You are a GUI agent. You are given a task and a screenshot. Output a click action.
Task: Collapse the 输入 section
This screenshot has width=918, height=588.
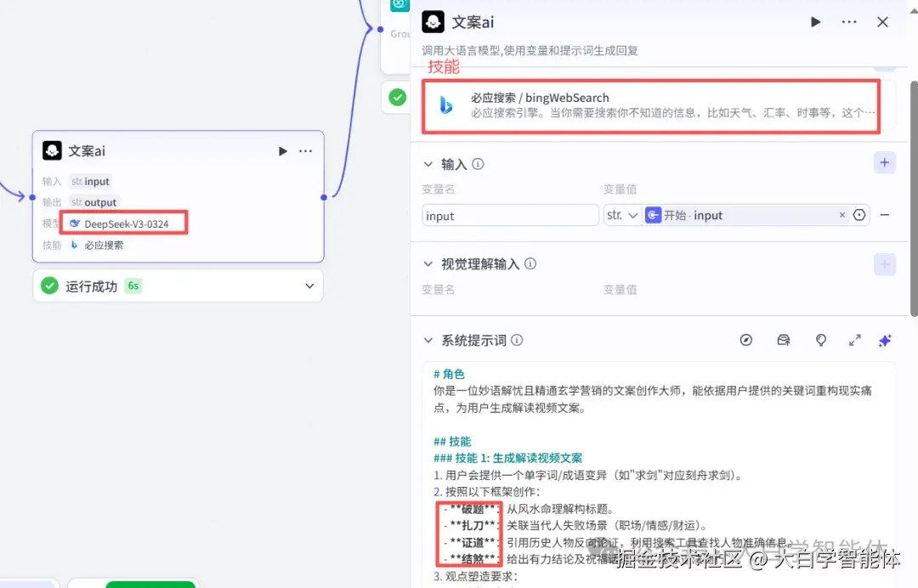pyautogui.click(x=428, y=164)
